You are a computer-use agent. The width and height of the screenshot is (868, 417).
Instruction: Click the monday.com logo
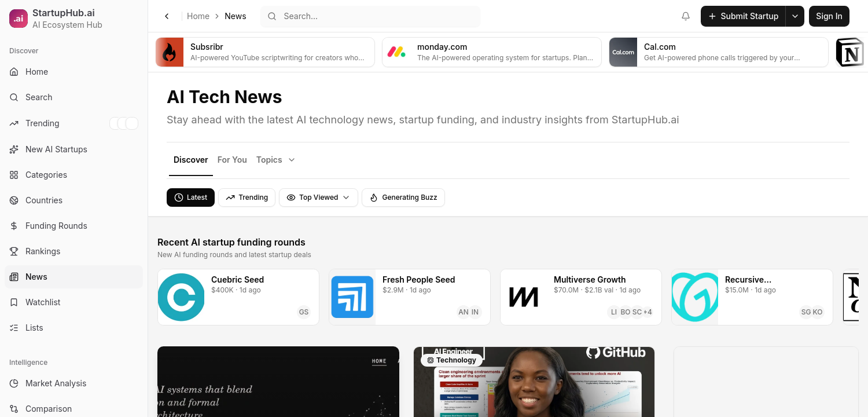(x=396, y=52)
